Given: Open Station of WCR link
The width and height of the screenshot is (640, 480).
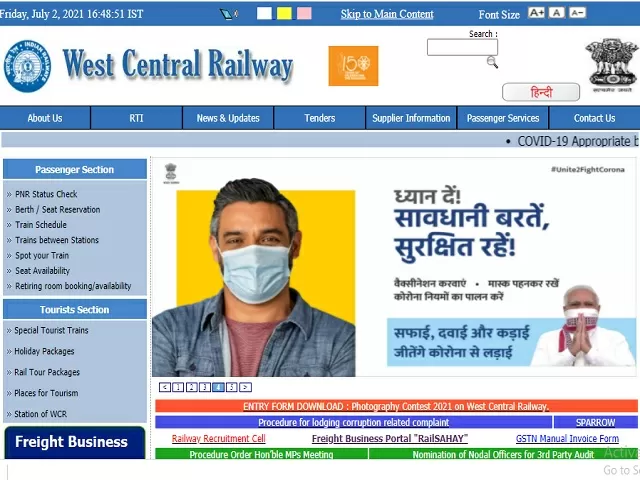Looking at the screenshot, I should [40, 414].
